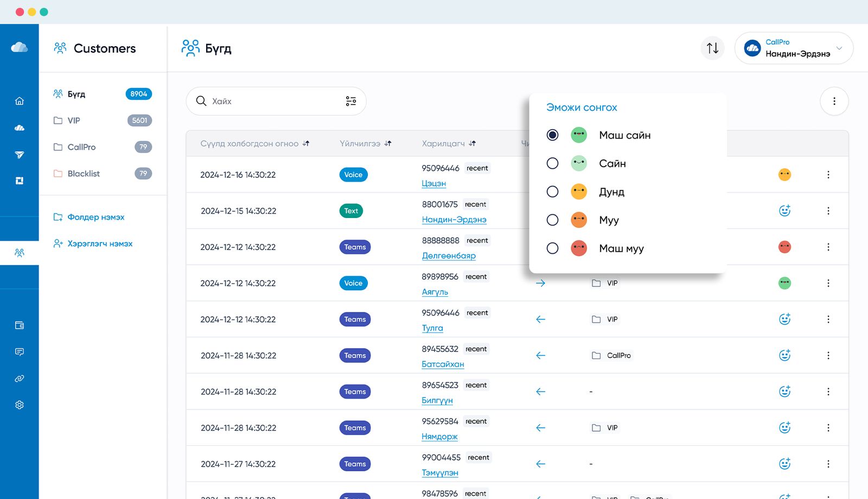Open settings gear icon in sidebar

(x=20, y=405)
